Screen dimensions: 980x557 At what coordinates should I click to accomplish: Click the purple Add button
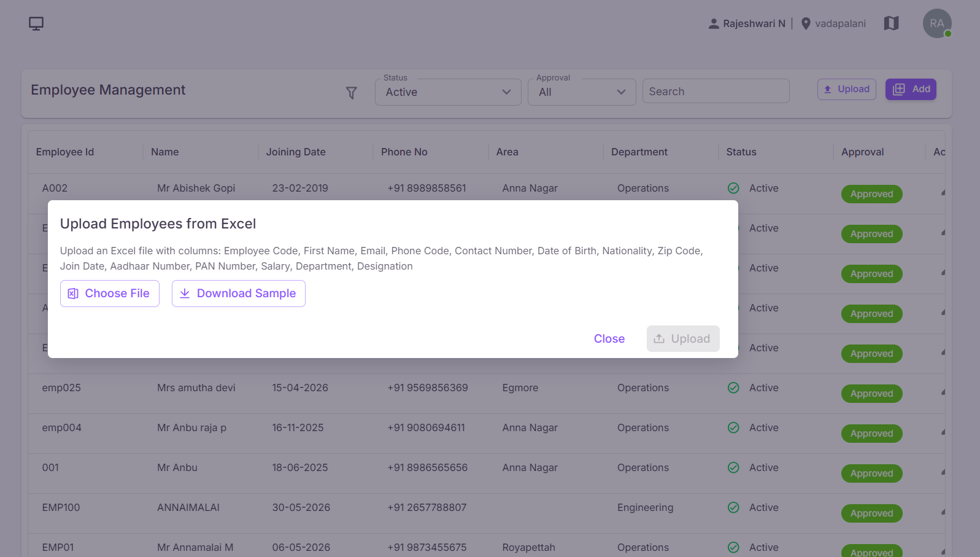coord(911,89)
